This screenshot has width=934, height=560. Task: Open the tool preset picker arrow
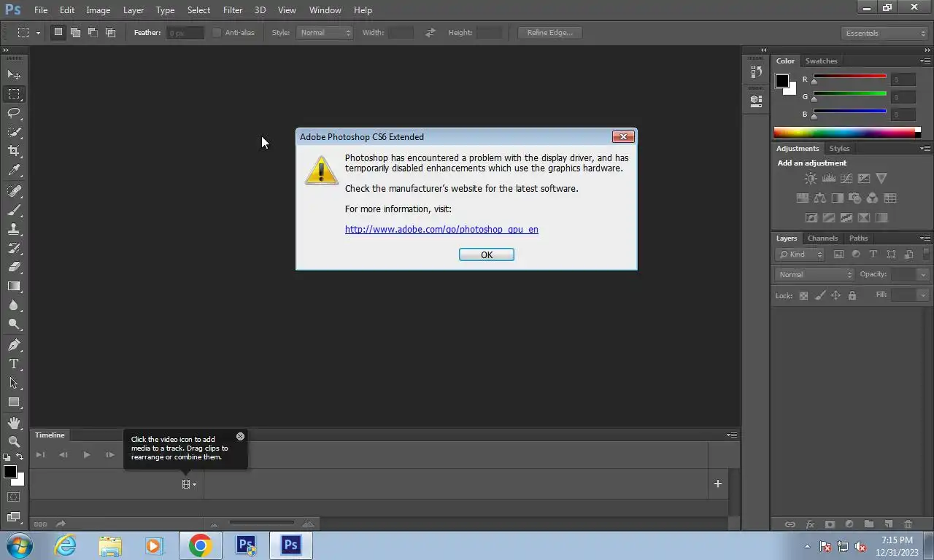click(x=38, y=33)
